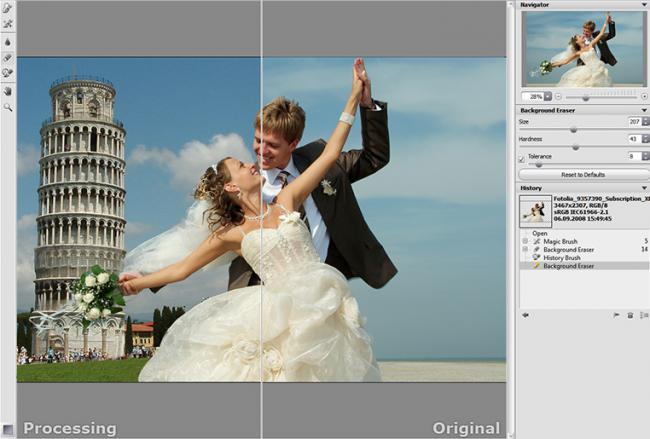
Task: Click the Navigator panel title
Action: coord(534,5)
